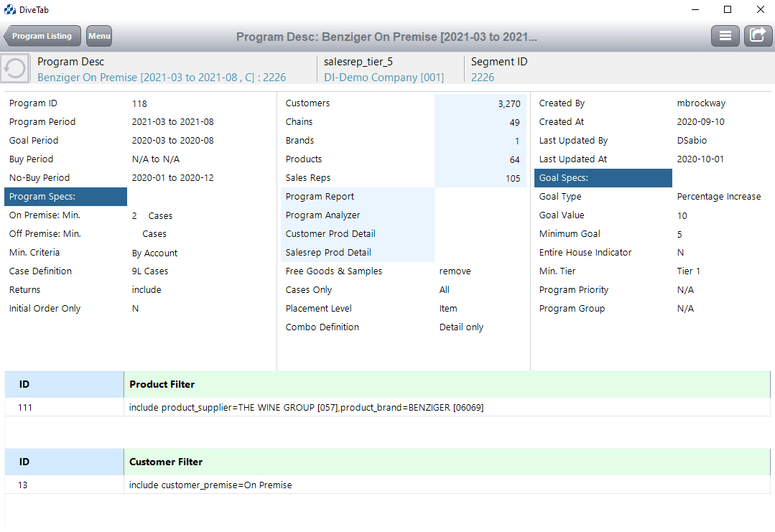This screenshot has width=775, height=532.
Task: Click the Cases Only value All
Action: pos(445,290)
